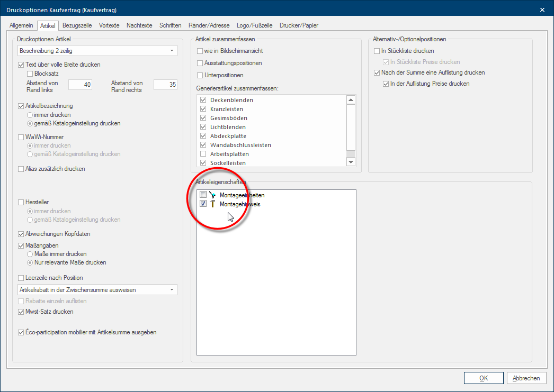Close the Druckoptionen dialog window
554x392 pixels.
coord(542,10)
